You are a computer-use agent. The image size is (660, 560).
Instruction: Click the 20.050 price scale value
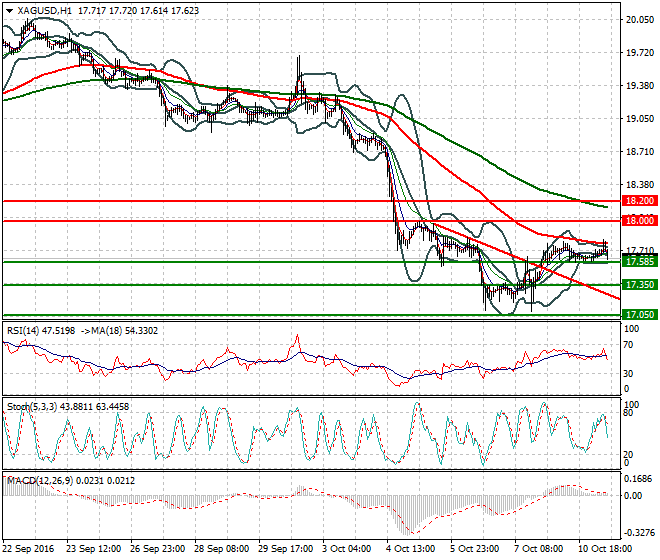tap(640, 19)
